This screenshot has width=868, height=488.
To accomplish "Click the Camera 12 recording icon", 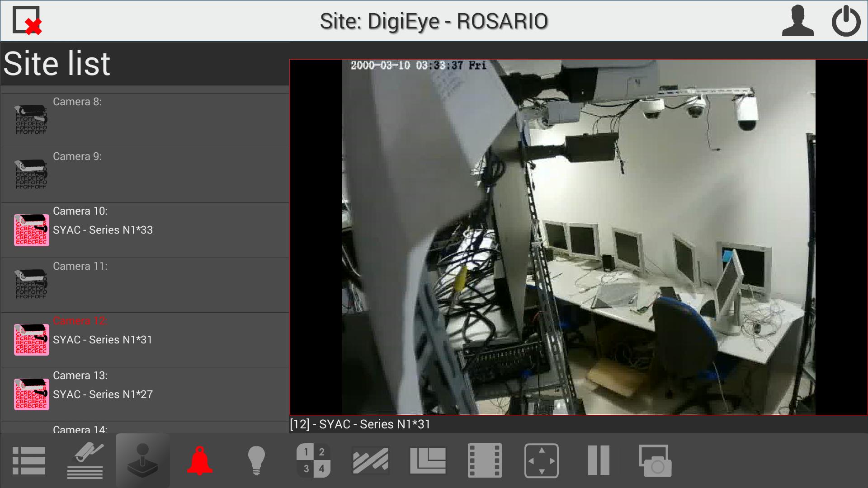I will (31, 340).
